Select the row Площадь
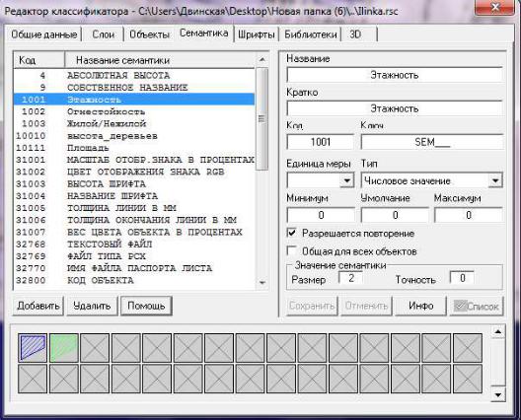The width and height of the screenshot is (521, 420). (134, 148)
